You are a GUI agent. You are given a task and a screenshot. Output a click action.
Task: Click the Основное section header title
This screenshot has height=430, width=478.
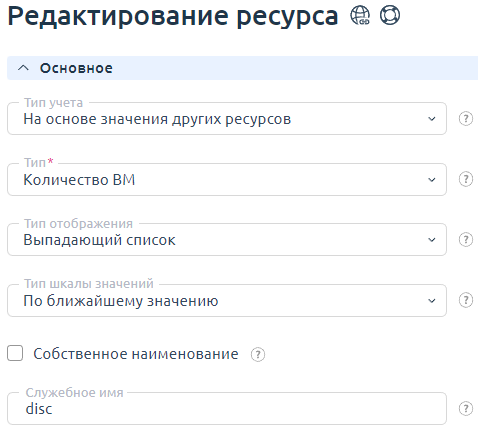point(76,68)
